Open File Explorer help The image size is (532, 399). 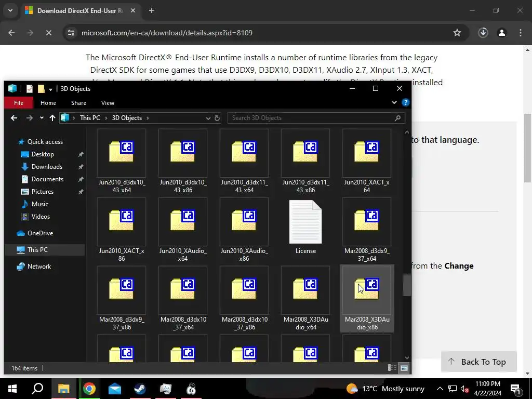pyautogui.click(x=405, y=102)
